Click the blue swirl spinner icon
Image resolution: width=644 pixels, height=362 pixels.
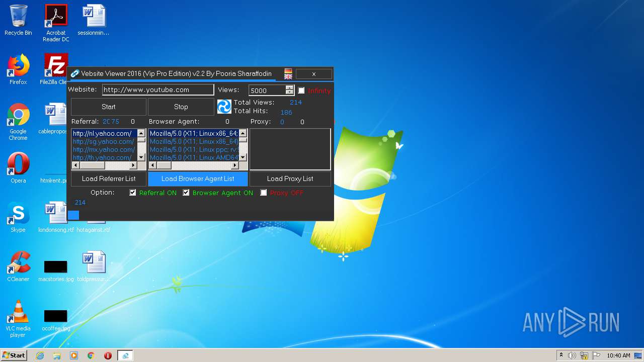pyautogui.click(x=224, y=107)
